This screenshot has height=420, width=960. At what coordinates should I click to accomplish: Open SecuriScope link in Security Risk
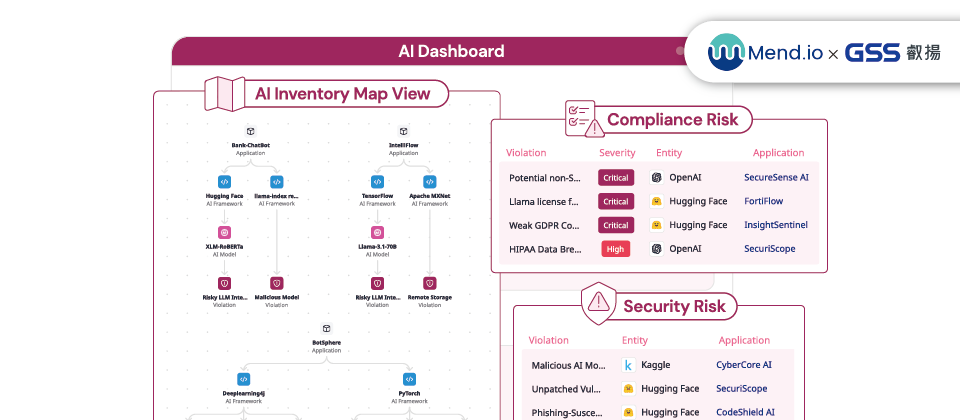[x=741, y=389]
